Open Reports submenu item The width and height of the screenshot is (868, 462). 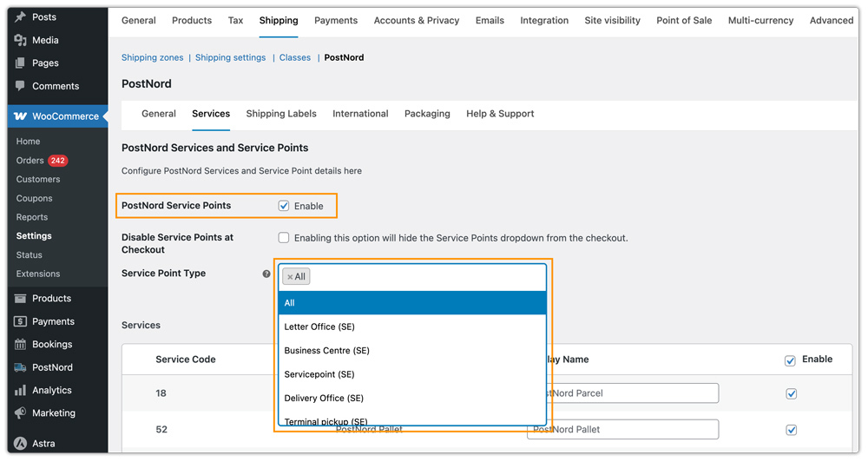coord(32,217)
